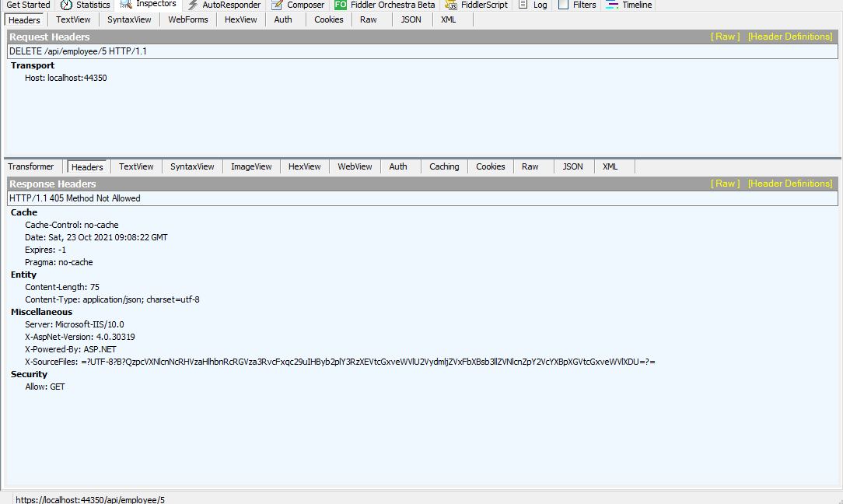843x504 pixels.
Task: Select the Expires: -1 header
Action: pyautogui.click(x=45, y=250)
